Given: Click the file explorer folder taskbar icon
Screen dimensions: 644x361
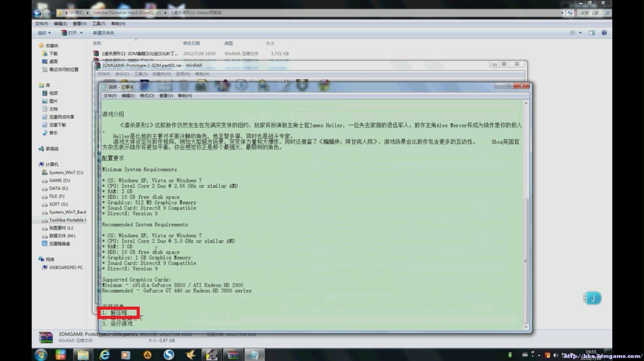Looking at the screenshot, I should (x=83, y=355).
